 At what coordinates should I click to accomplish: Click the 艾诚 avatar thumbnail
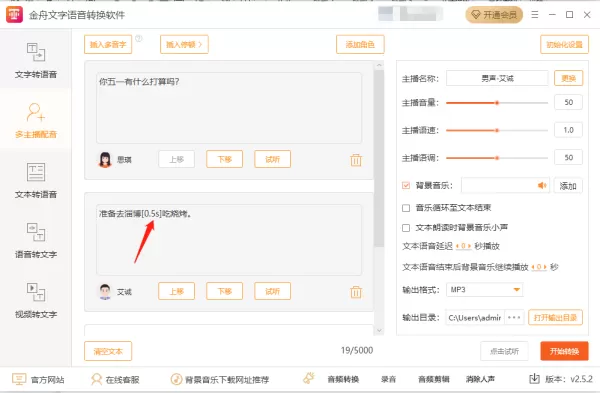point(105,292)
